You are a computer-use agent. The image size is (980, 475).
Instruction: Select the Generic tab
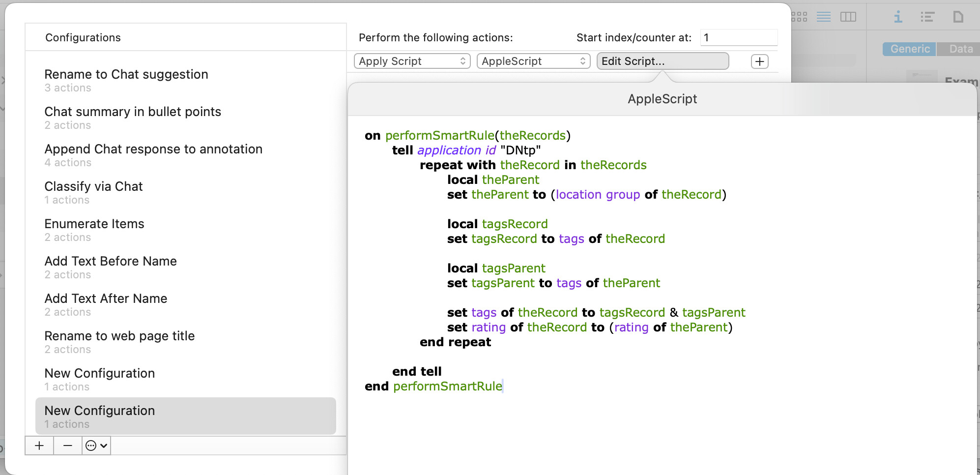[x=909, y=49]
